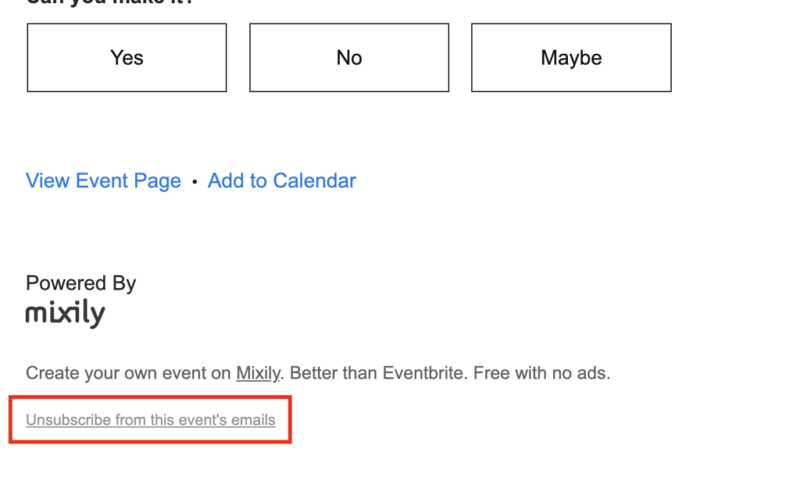This screenshot has height=484, width=800.
Task: Select the Add to Calendar link
Action: [x=282, y=181]
